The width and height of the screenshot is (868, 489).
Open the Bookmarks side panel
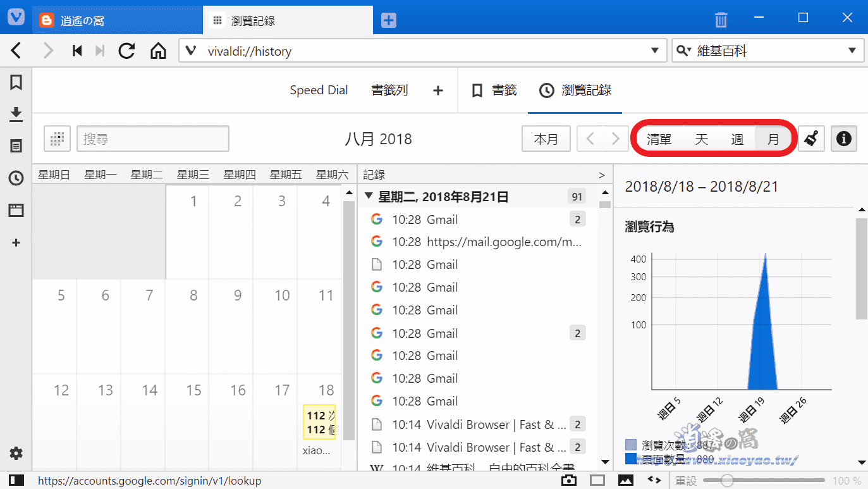pyautogui.click(x=16, y=82)
